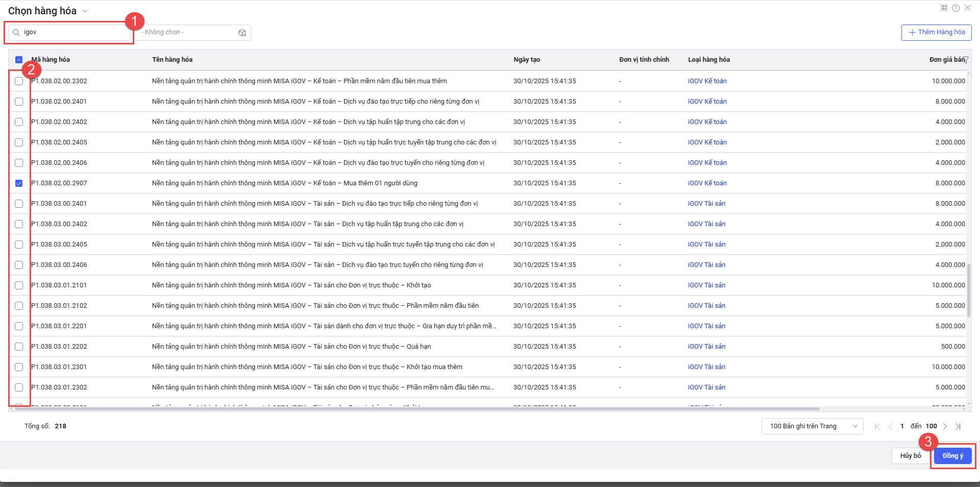The height and width of the screenshot is (487, 980).
Task: Open help via the question mark icon
Action: (955, 8)
